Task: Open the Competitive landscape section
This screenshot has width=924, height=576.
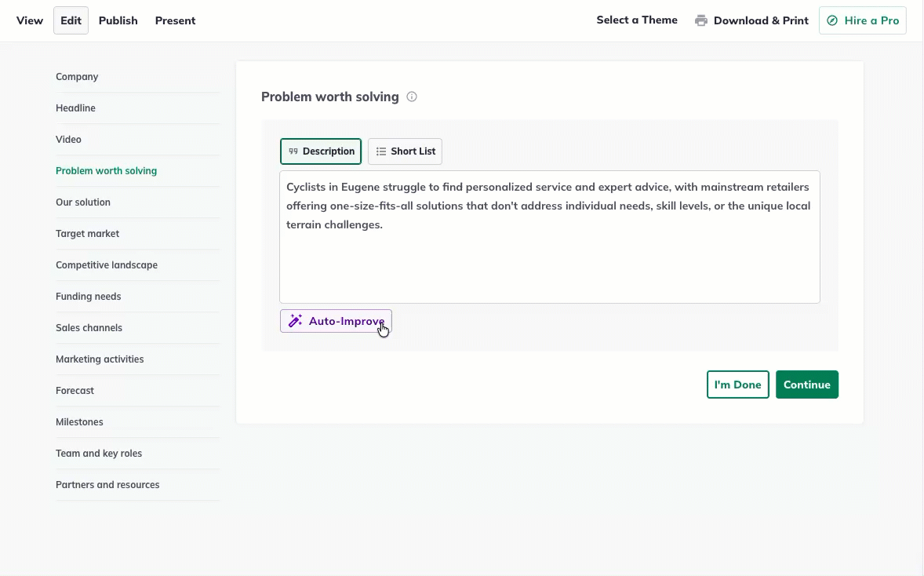Action: (106, 264)
